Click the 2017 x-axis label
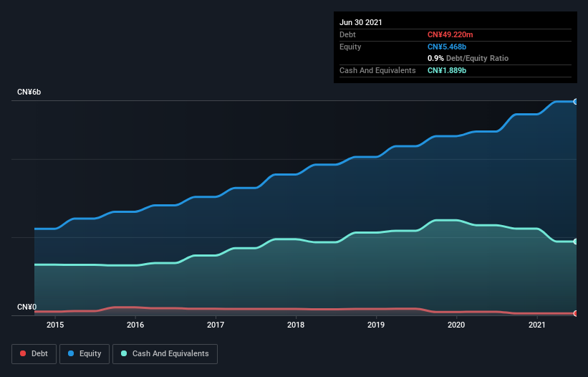588x377 pixels. [216, 325]
